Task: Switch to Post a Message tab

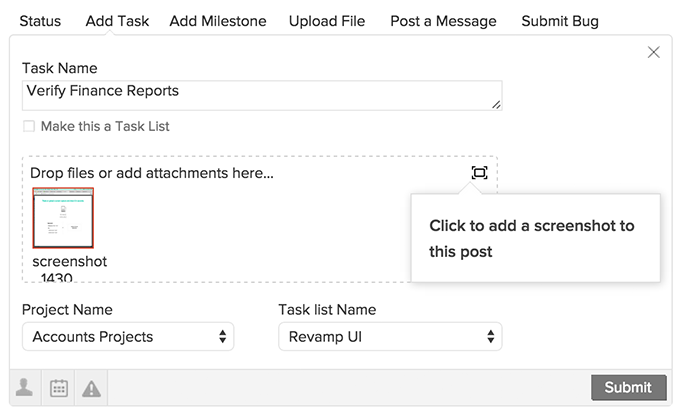Action: pyautogui.click(x=443, y=21)
